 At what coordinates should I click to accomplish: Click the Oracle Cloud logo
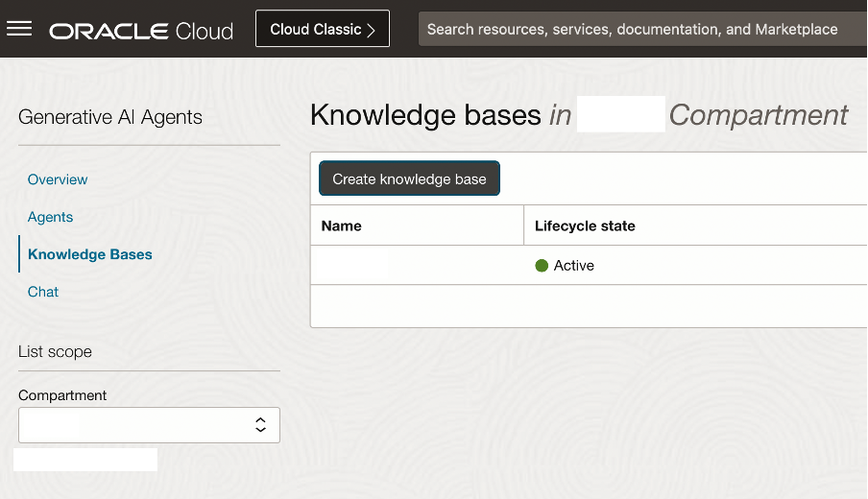click(x=141, y=31)
